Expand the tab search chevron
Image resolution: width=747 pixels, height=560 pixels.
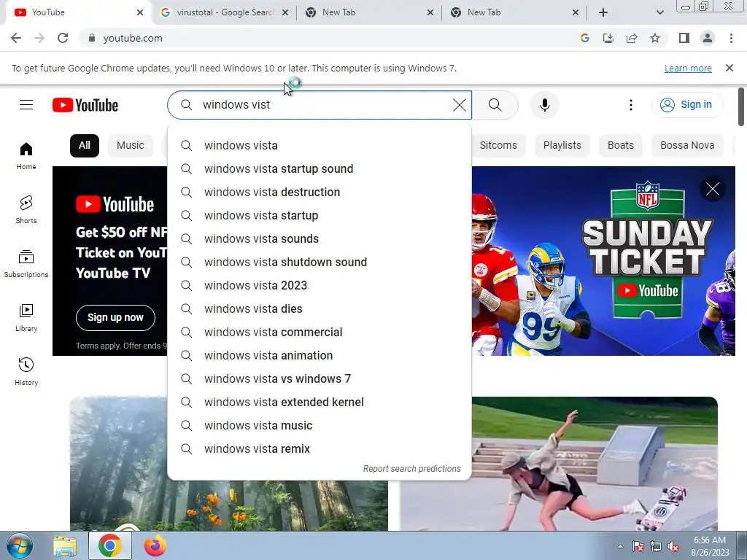(x=659, y=12)
